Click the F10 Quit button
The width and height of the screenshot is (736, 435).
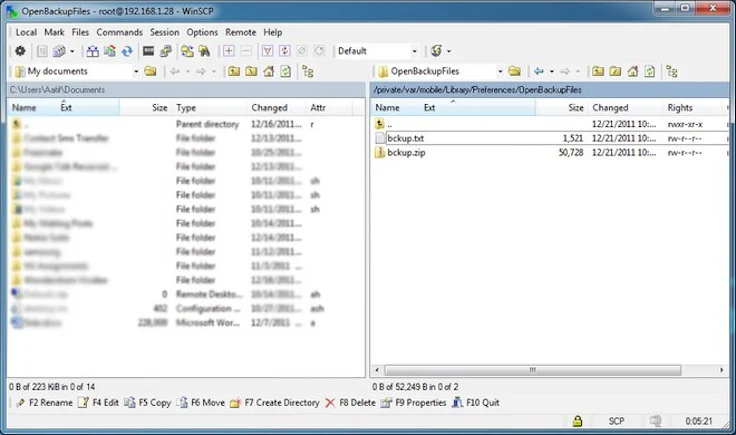476,403
